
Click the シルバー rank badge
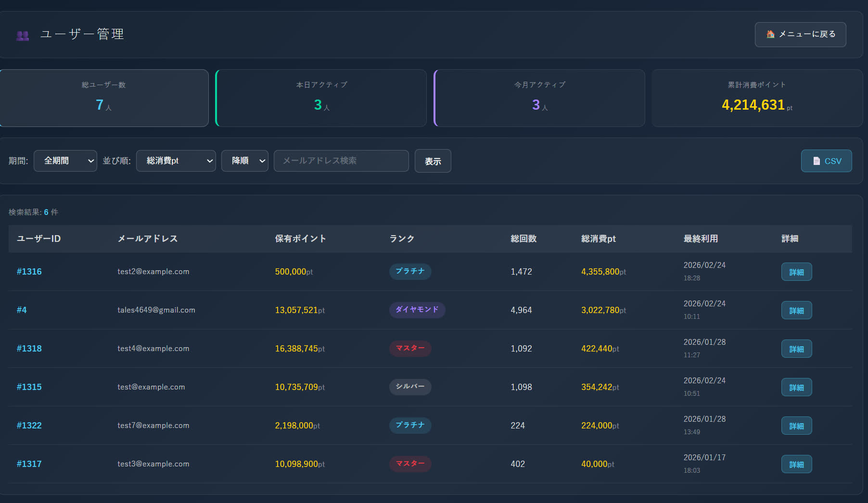click(410, 387)
